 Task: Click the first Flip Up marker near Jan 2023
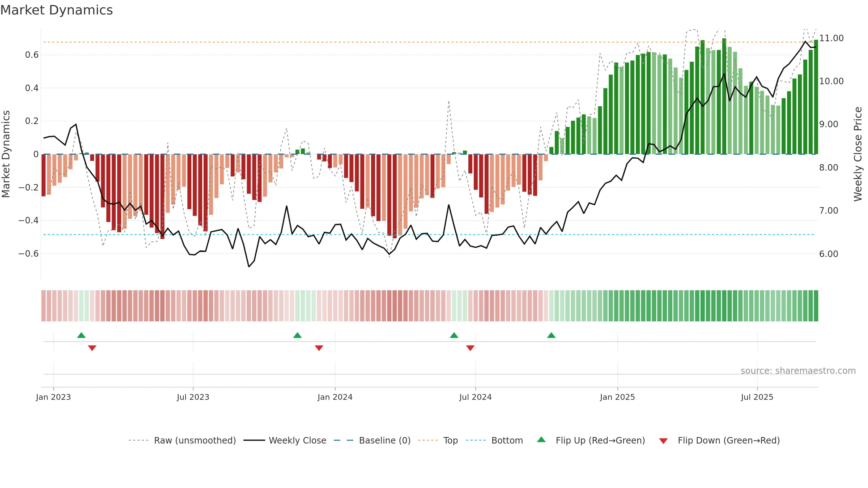tap(81, 335)
